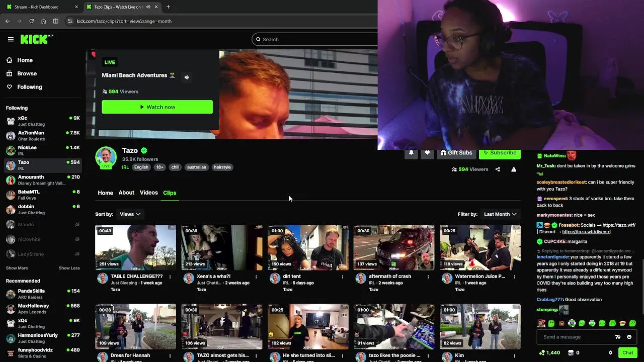Toggle the browser sidebar panel icon
644x362 pixels.
pyautogui.click(x=55, y=21)
